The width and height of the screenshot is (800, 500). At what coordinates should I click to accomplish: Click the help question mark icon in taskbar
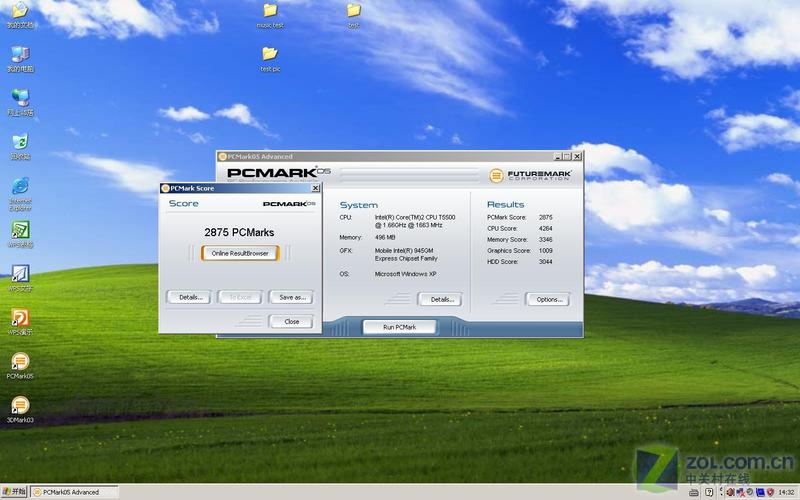709,492
